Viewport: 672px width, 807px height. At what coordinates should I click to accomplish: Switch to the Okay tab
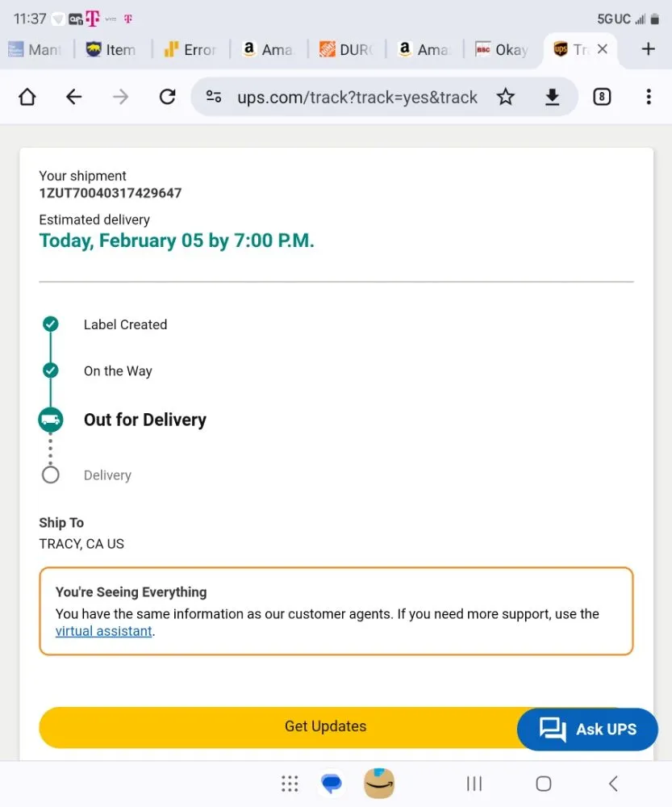502,50
